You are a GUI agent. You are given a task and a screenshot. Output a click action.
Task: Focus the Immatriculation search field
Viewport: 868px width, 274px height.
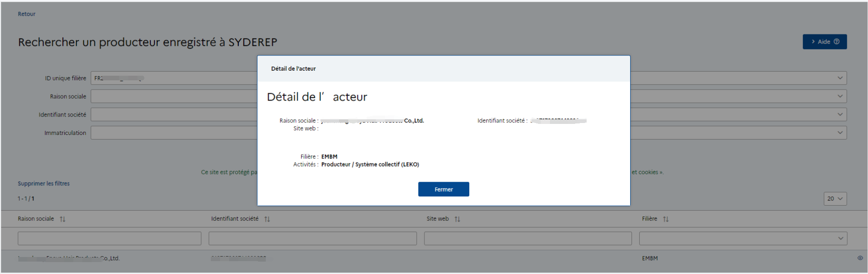(x=174, y=133)
